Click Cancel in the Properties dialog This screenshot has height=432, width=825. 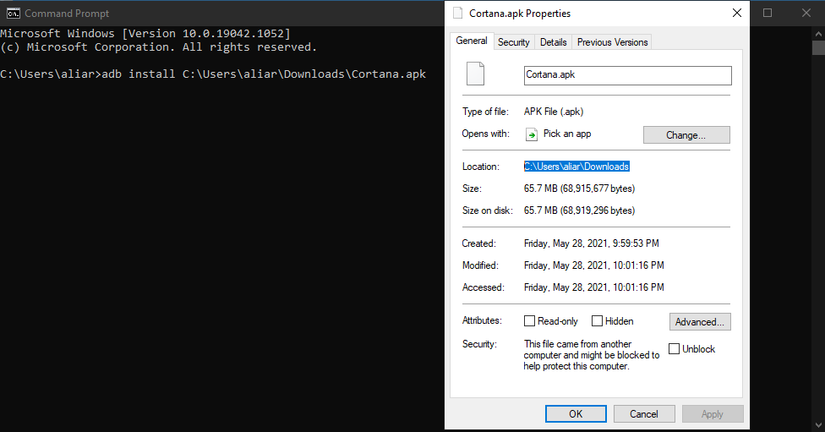(x=644, y=414)
